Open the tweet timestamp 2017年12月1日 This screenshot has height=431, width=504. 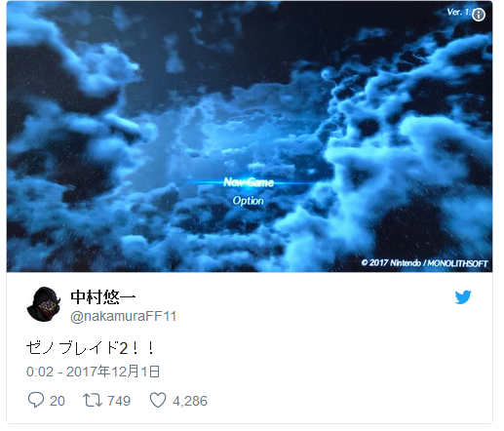point(113,372)
